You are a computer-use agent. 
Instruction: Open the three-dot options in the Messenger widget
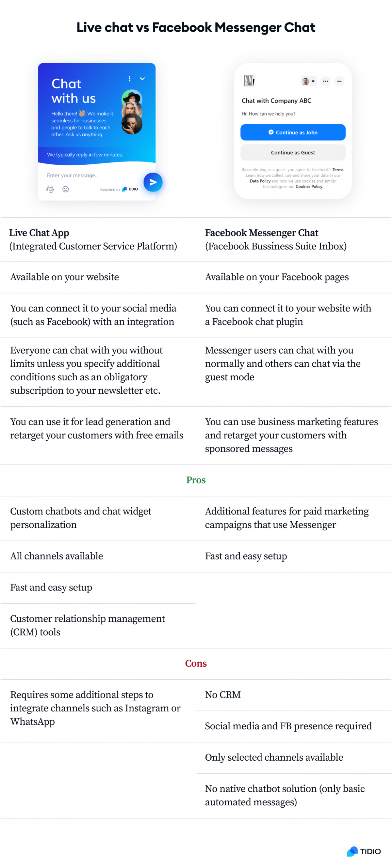point(326,82)
